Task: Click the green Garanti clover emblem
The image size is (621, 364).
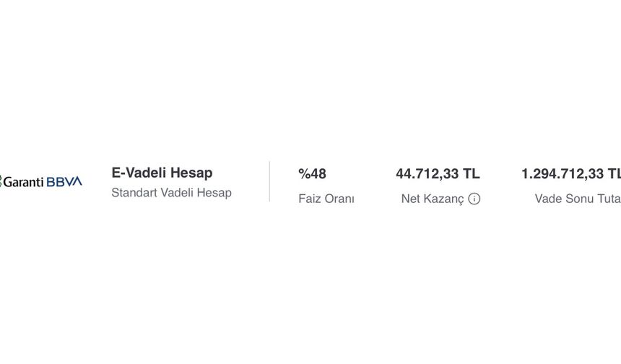Action: pyautogui.click(x=1, y=181)
